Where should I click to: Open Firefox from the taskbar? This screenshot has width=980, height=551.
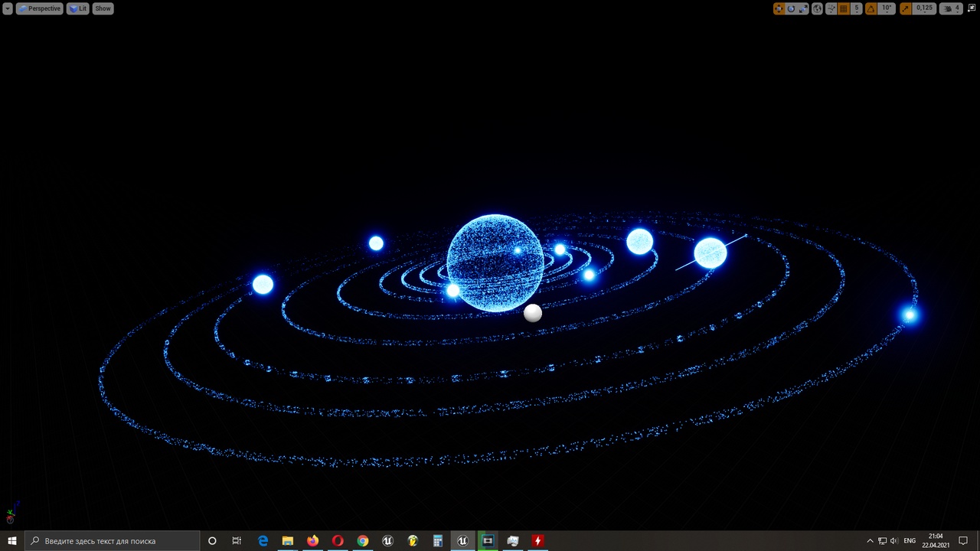[x=312, y=541]
